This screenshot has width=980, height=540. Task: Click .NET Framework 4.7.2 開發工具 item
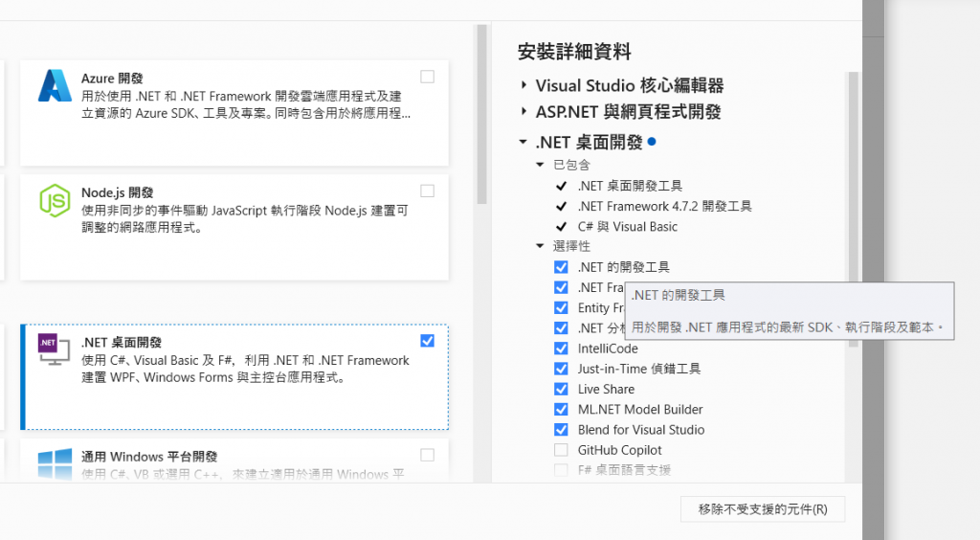coord(665,206)
